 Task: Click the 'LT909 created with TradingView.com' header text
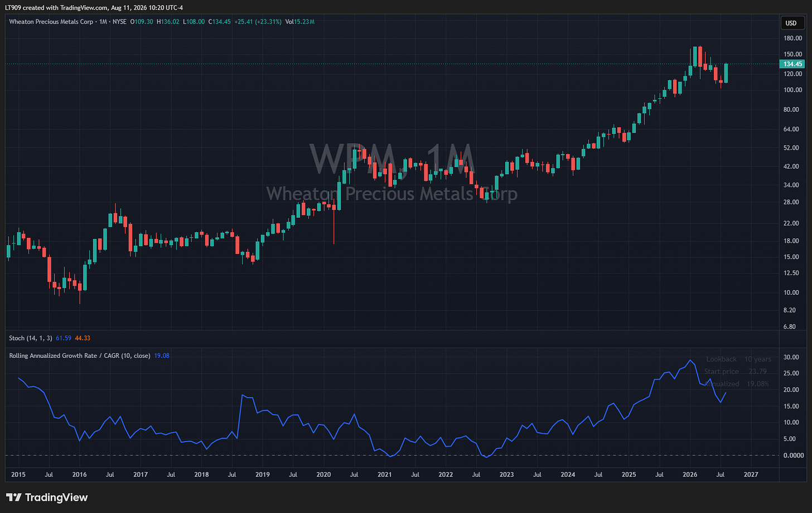point(56,7)
